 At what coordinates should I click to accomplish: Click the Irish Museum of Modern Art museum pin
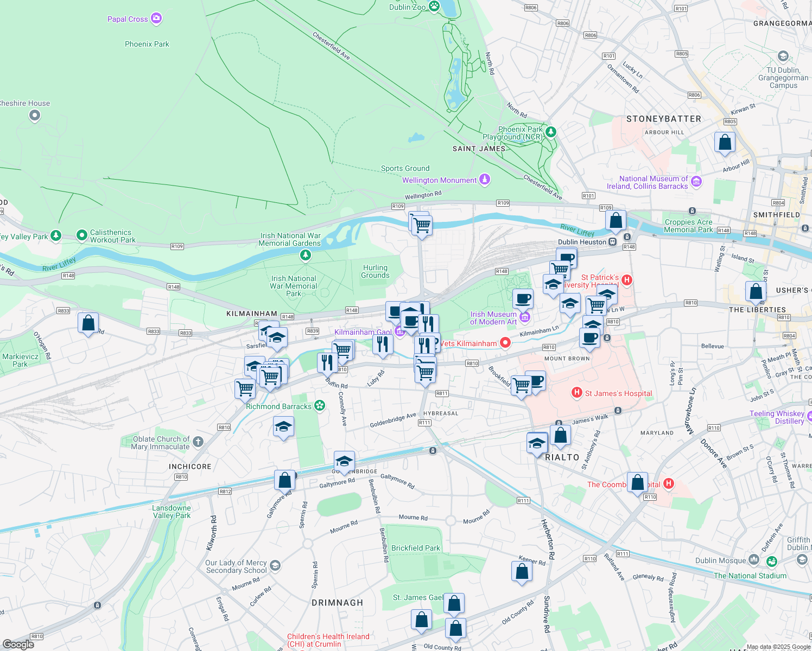524,317
